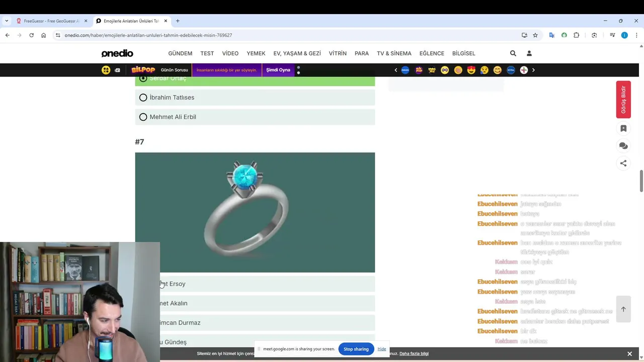Dismiss the cookie notice with X
Viewport: 644px width, 362px height.
[x=629, y=354]
